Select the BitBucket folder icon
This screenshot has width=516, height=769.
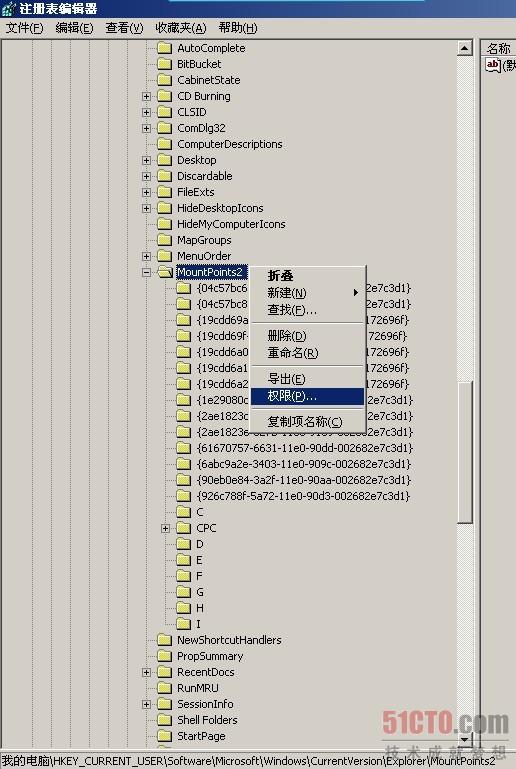pos(164,64)
